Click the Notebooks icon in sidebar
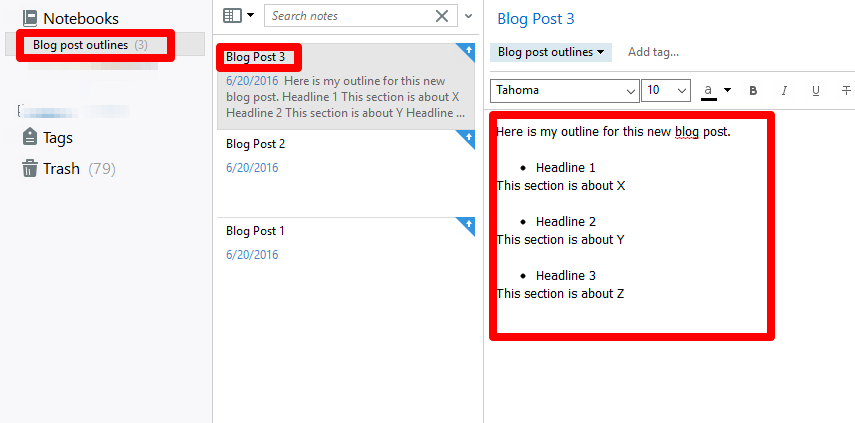 pyautogui.click(x=30, y=18)
